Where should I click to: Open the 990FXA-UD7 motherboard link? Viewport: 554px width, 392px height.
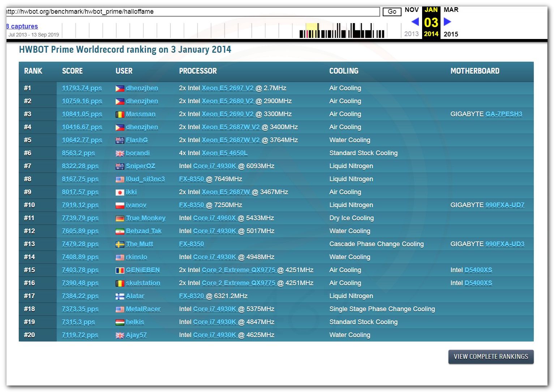(505, 205)
